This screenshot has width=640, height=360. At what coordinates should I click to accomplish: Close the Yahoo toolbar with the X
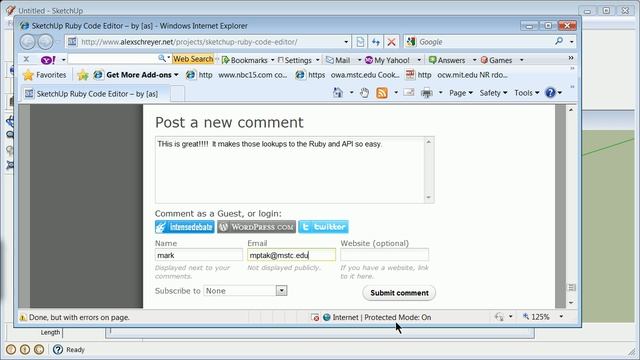pos(26,59)
